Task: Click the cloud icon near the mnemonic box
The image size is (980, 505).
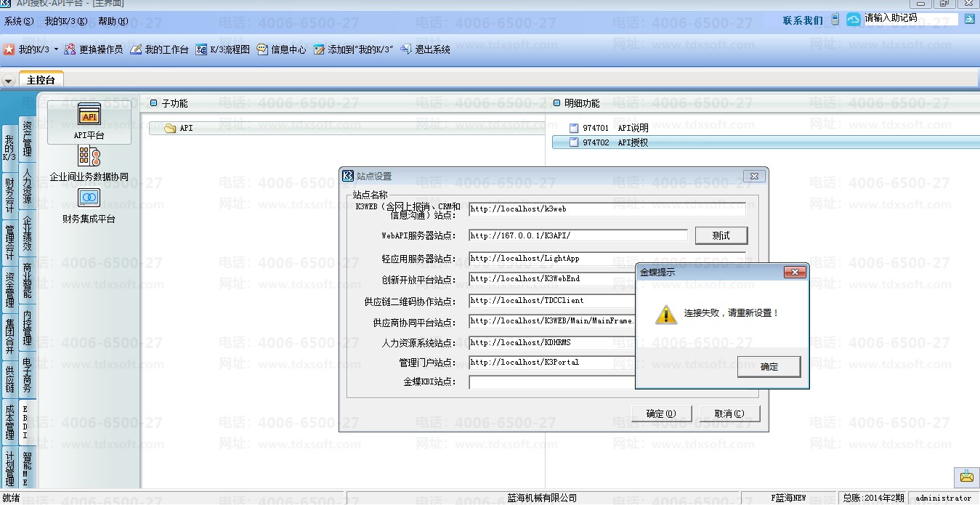Action: tap(854, 20)
